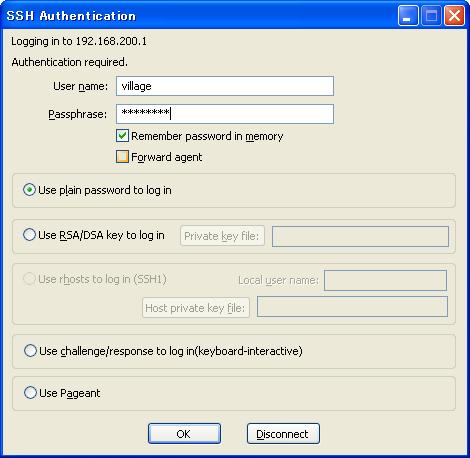This screenshot has width=470, height=458.
Task: Select the Use Pageant radio button
Action: tap(30, 393)
